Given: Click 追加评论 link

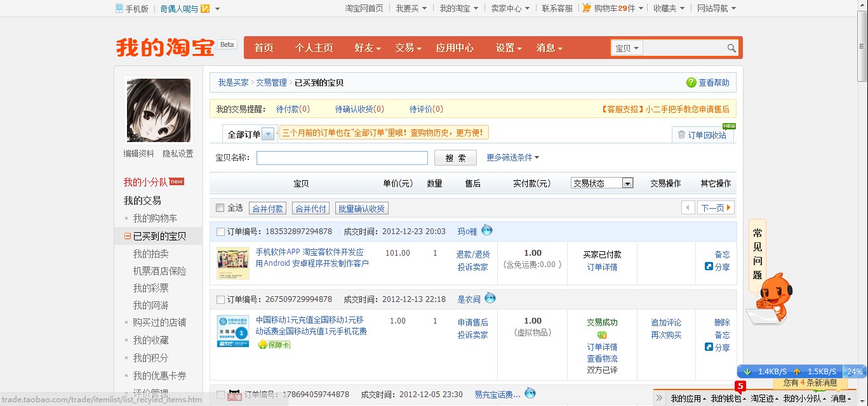Looking at the screenshot, I should pos(666,322).
